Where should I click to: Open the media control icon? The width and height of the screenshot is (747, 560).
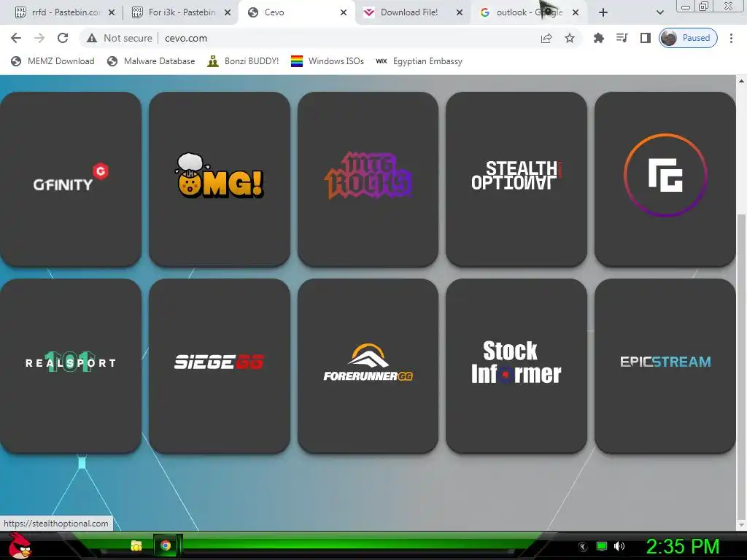(622, 38)
